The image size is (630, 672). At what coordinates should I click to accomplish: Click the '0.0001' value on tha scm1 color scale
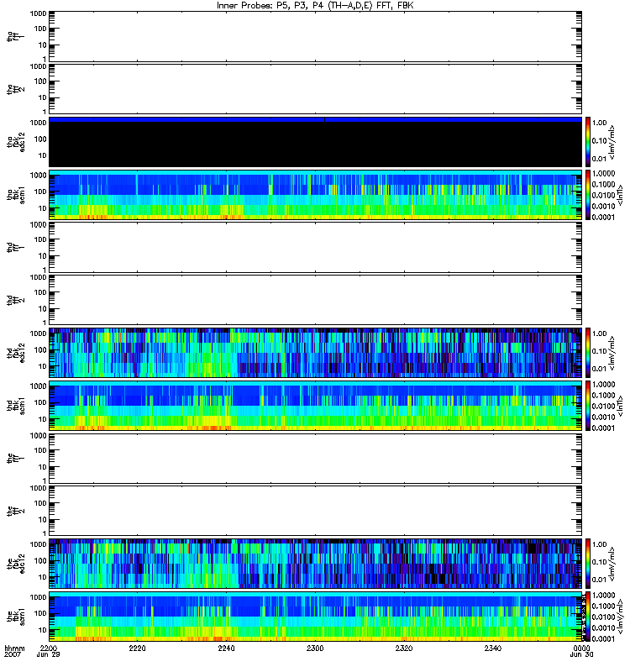tap(603, 217)
